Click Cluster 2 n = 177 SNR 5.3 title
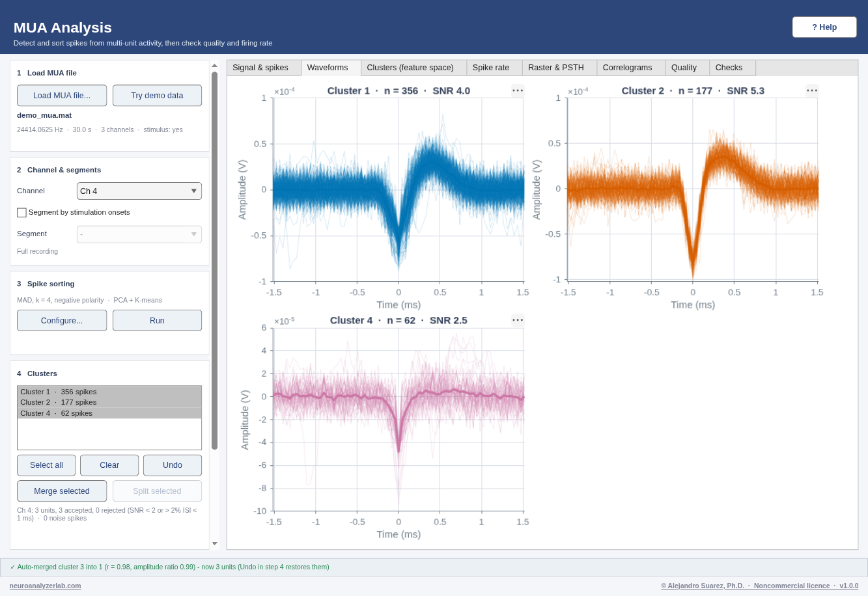Screen dimensions: 868x596 pos(693,90)
